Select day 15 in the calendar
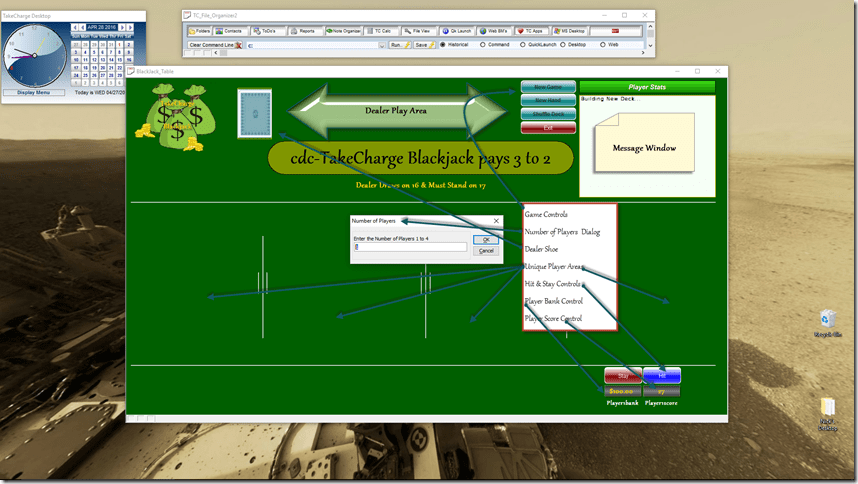The height and width of the screenshot is (484, 858). (119, 60)
